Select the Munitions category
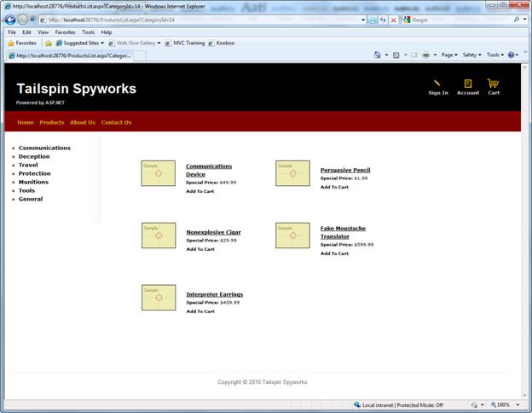Screen dimensions: 532x413 click(33, 182)
